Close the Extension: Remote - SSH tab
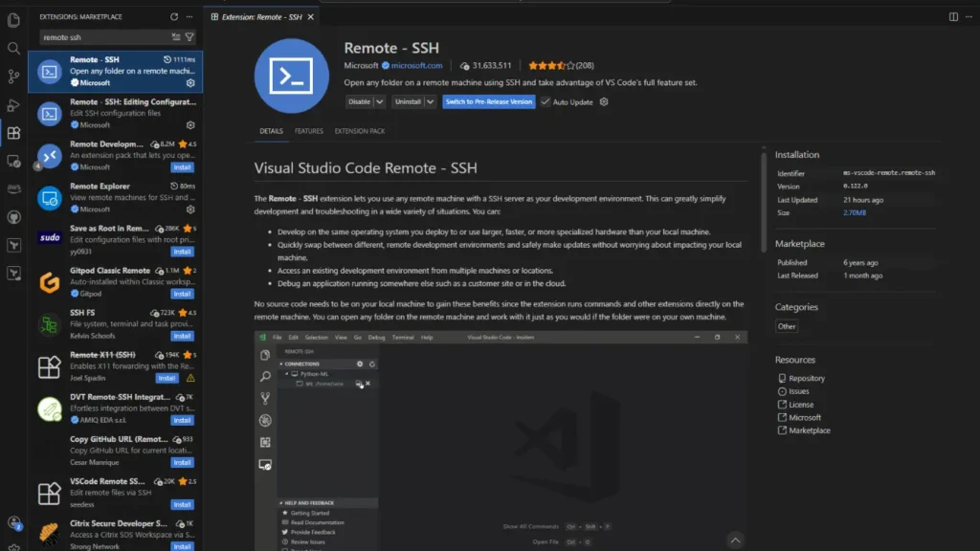The image size is (980, 551). 313,17
